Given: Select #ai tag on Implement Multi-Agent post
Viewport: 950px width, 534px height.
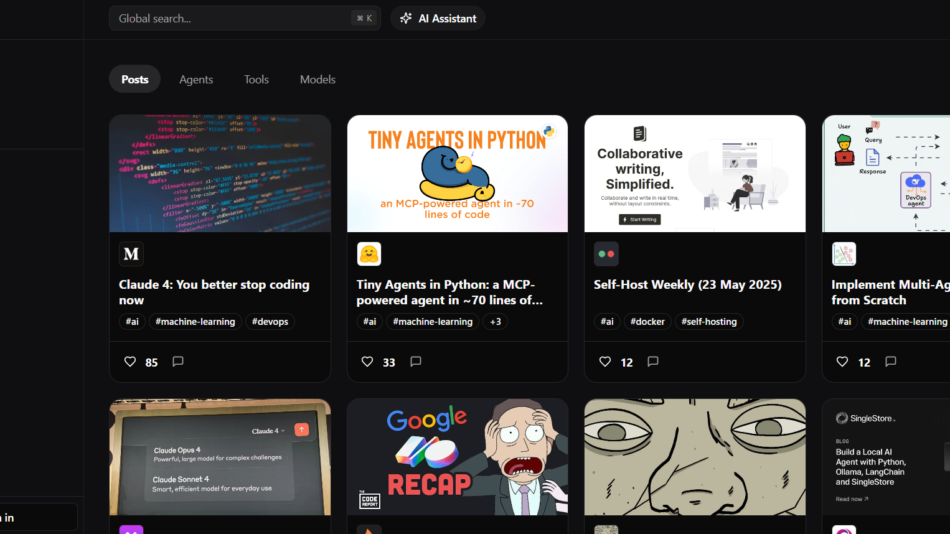Looking at the screenshot, I should tap(845, 321).
